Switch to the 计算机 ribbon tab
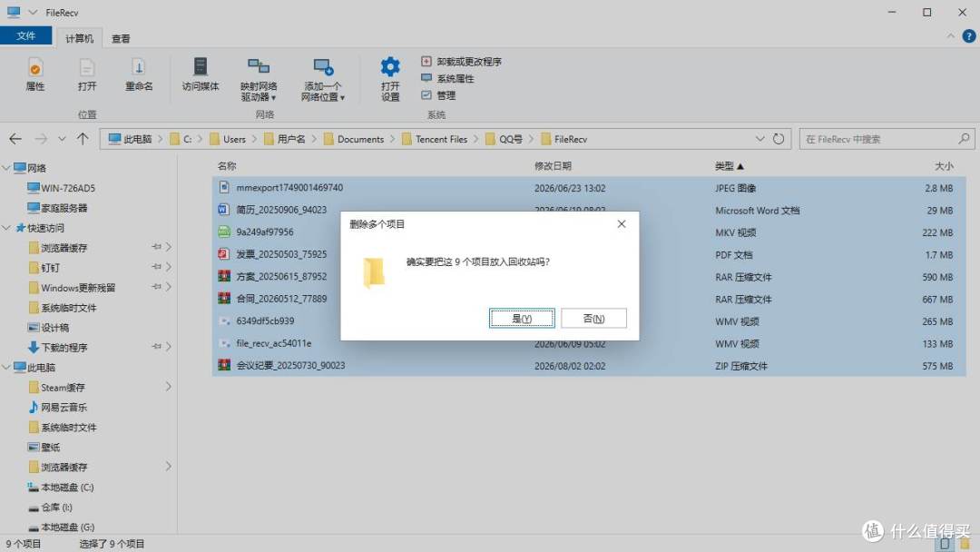Viewport: 980px width, 552px height. tap(79, 38)
